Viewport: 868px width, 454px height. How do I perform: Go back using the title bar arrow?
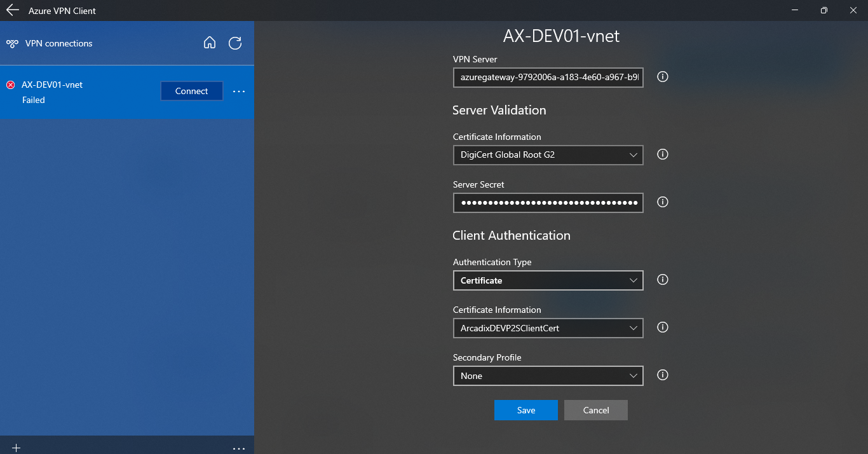[12, 10]
